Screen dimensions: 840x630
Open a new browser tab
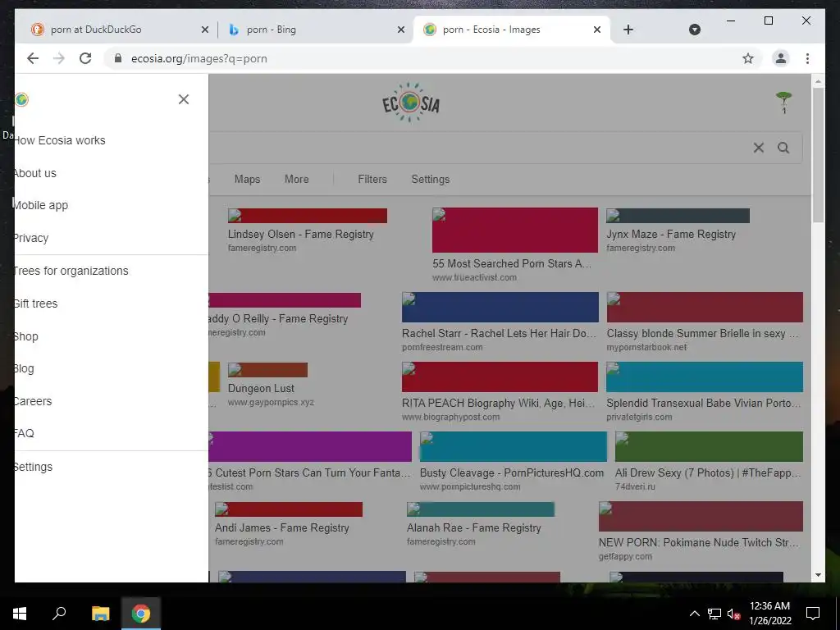[628, 30]
